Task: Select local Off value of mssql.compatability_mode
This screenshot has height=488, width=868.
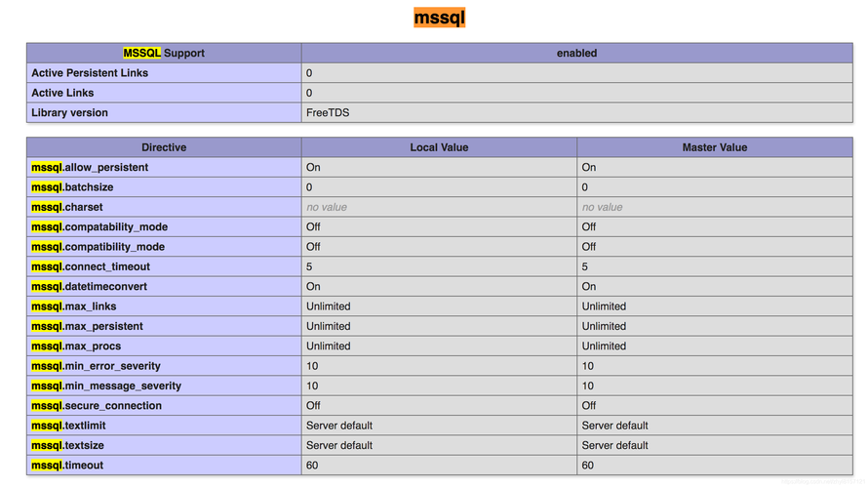Action: [313, 227]
